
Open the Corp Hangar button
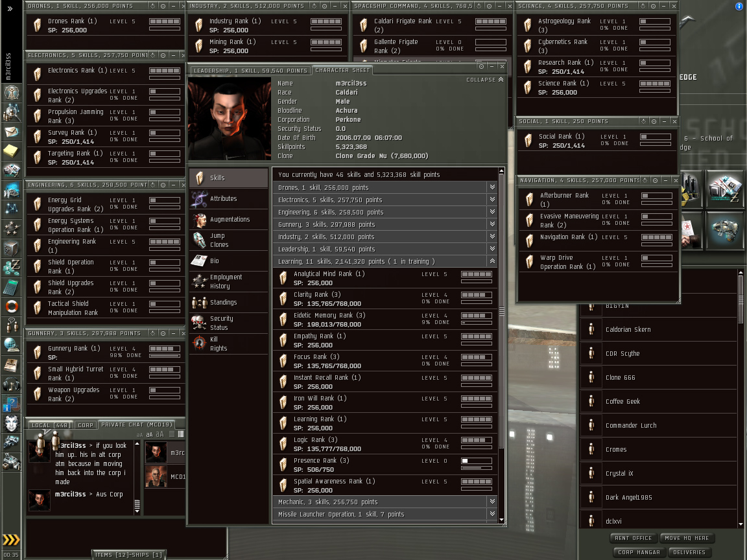click(x=639, y=552)
